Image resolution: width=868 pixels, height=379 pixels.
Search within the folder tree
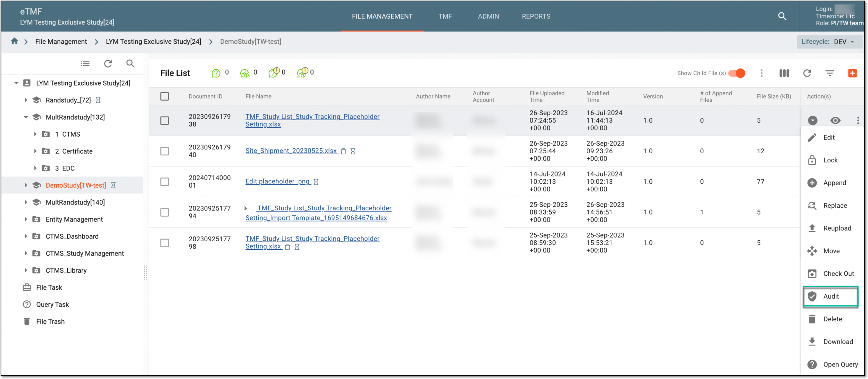[130, 64]
